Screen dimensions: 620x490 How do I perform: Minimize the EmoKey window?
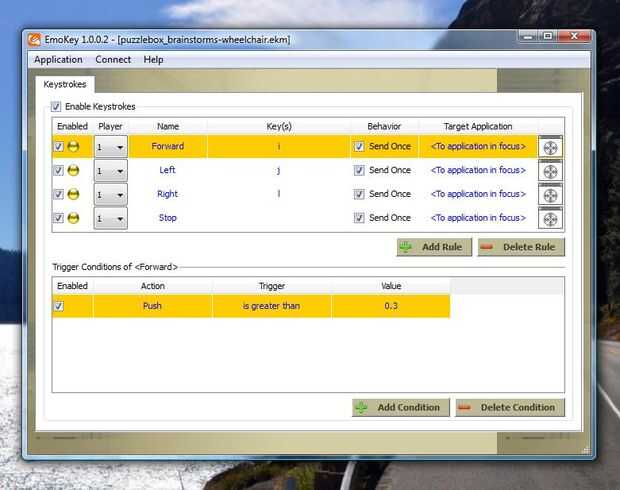click(x=528, y=37)
